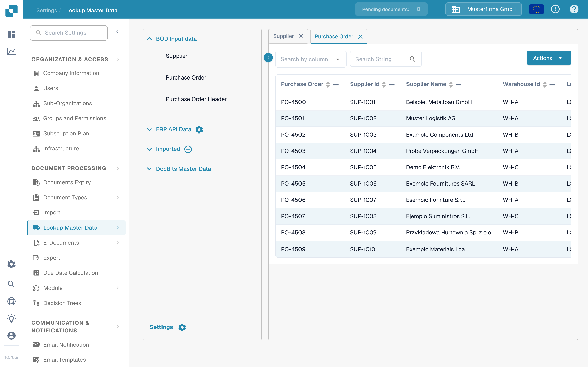Click the help question mark icon
This screenshot has width=588, height=367.
pos(574,9)
